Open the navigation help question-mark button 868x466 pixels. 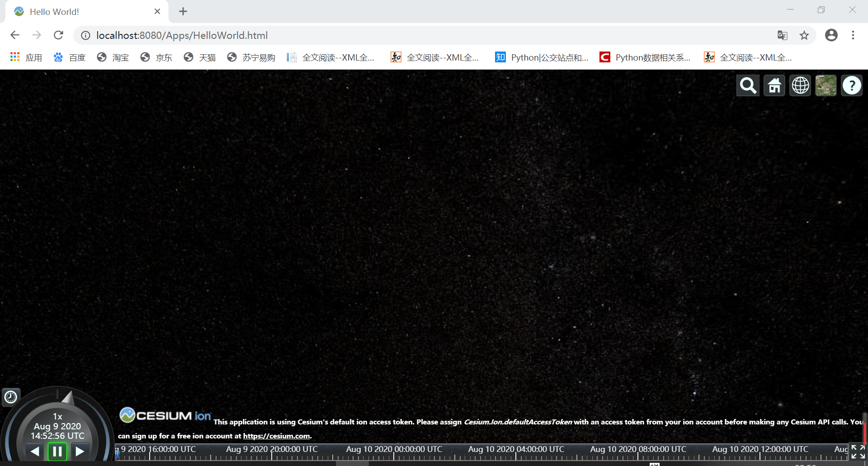pyautogui.click(x=852, y=85)
